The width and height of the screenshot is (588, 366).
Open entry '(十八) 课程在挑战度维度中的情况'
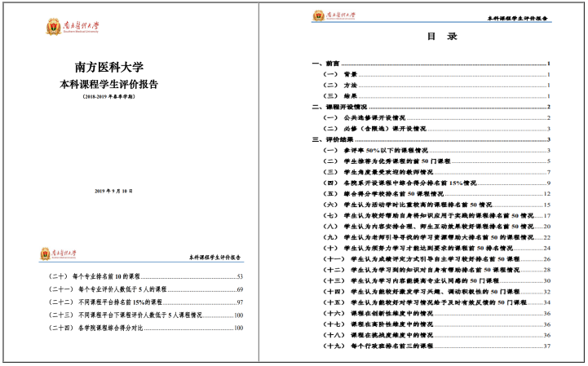436,335
